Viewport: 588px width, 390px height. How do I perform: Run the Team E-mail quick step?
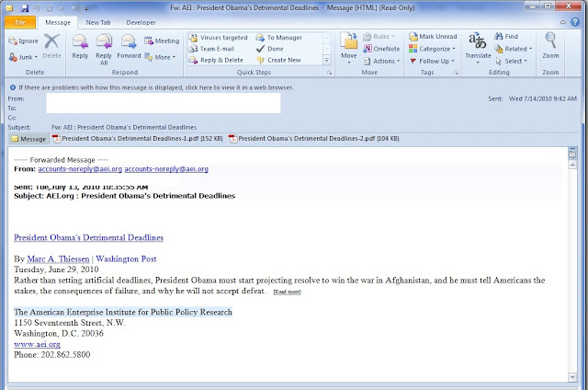pos(212,49)
